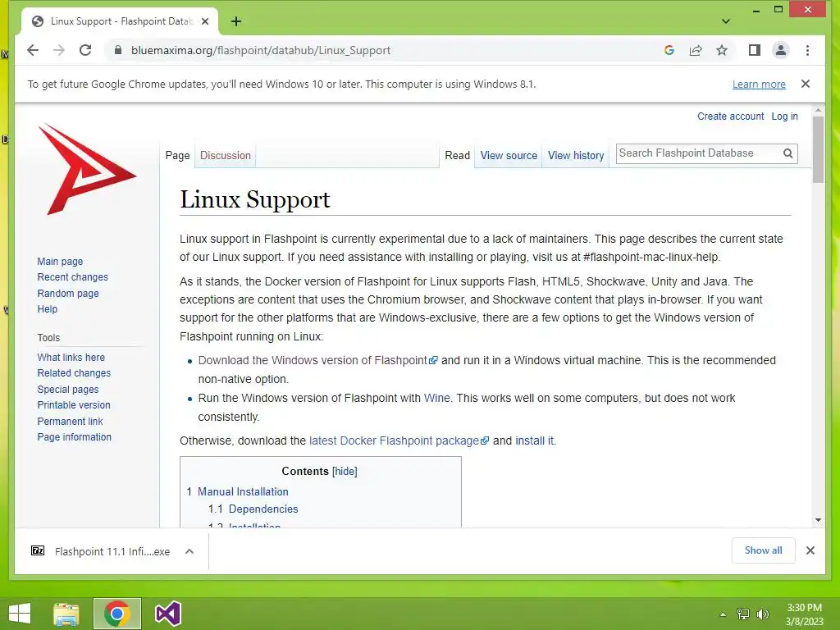
Task: Open network status tray icon
Action: tap(742, 614)
